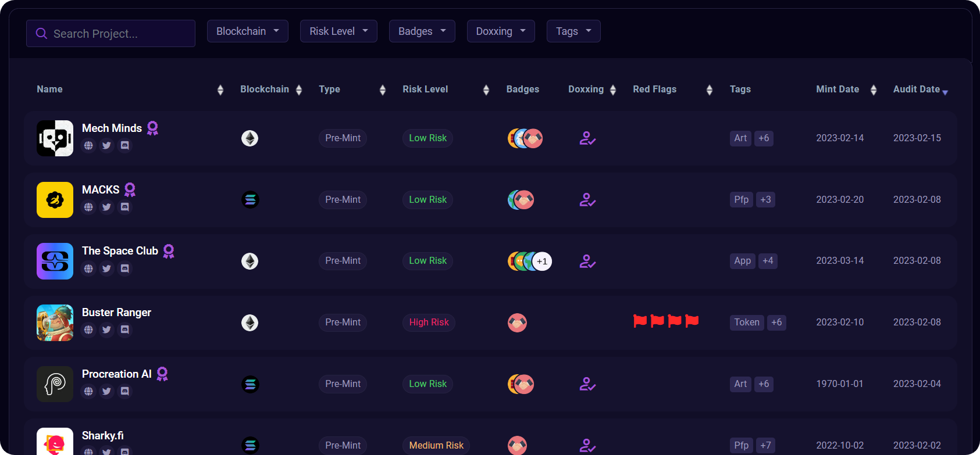Viewport: 980px width, 455px height.
Task: Expand the Risk Level filter dropdown
Action: (x=338, y=31)
